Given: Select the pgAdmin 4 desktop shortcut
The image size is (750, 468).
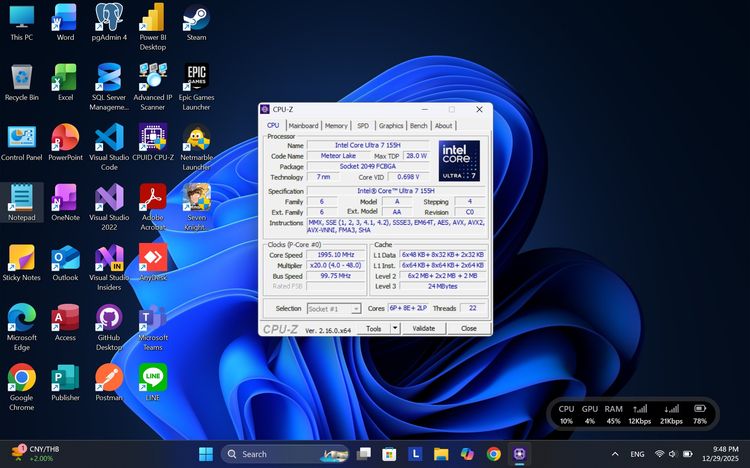Looking at the screenshot, I should [109, 22].
